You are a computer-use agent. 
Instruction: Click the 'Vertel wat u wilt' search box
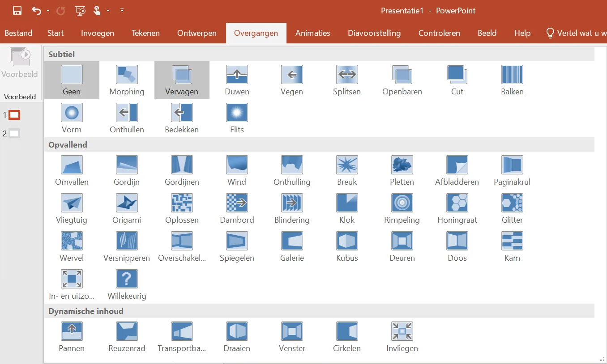click(x=577, y=33)
